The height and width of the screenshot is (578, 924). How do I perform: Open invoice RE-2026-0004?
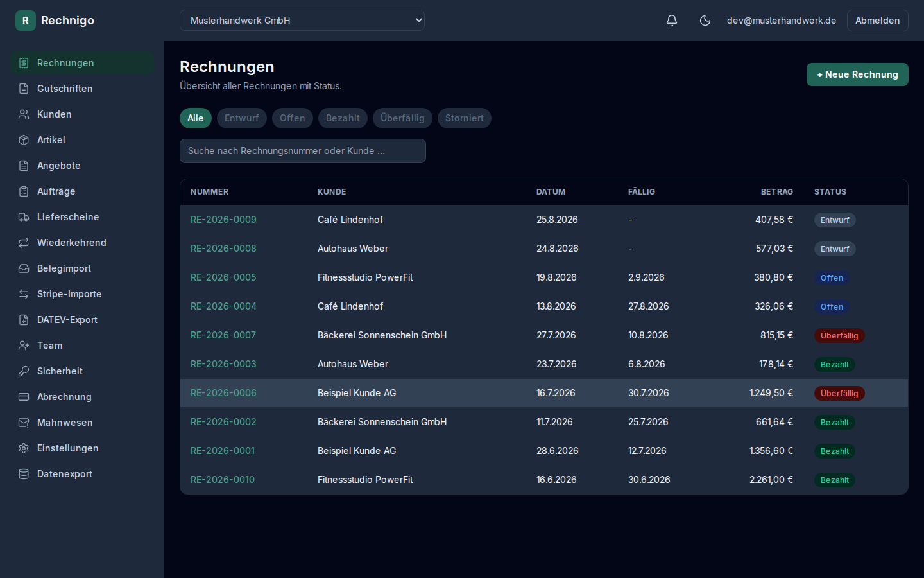(223, 306)
